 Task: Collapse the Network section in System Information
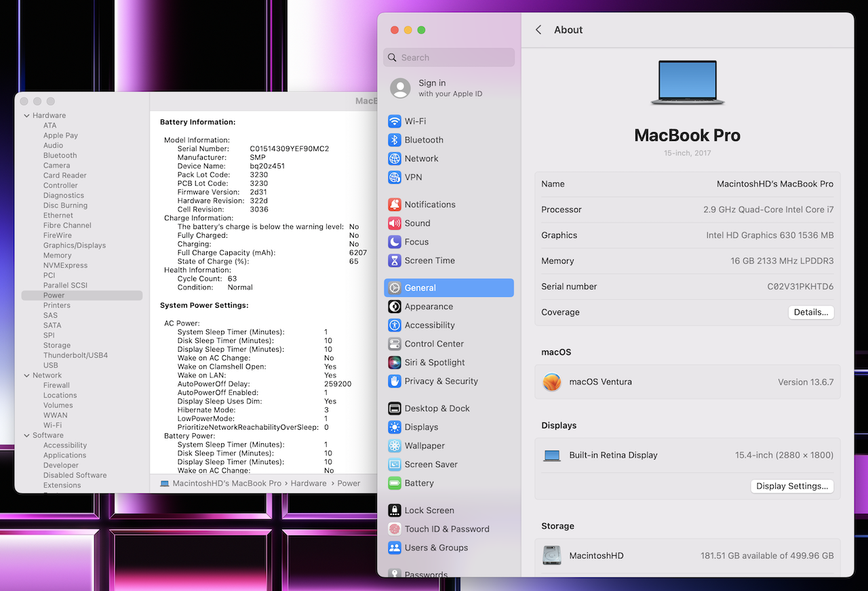(26, 375)
